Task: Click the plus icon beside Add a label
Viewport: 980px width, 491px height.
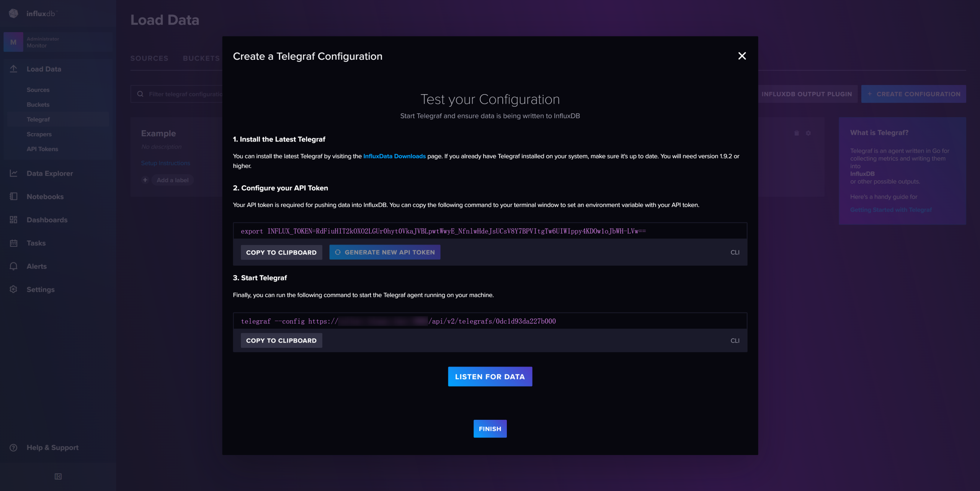Action: pos(145,180)
